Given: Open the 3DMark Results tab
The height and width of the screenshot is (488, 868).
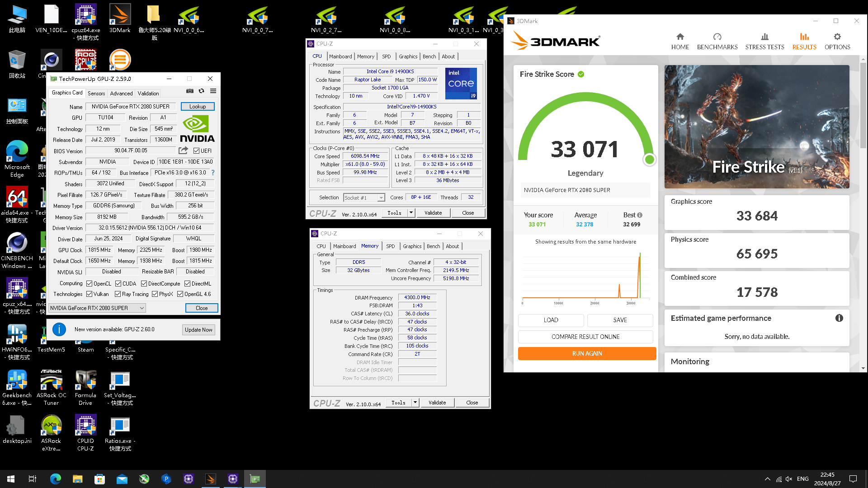Looking at the screenshot, I should [804, 41].
